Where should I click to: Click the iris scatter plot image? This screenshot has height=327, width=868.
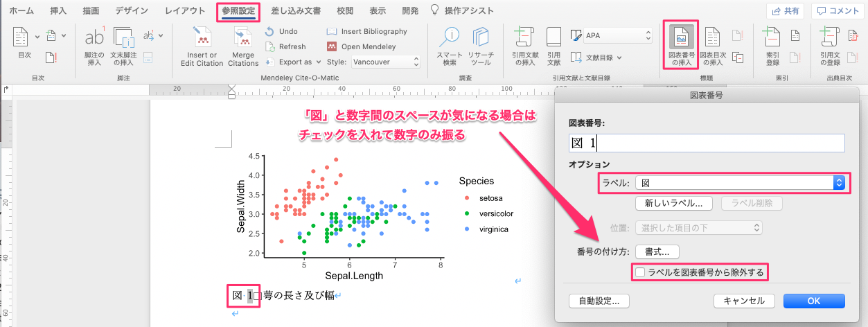coord(374,215)
